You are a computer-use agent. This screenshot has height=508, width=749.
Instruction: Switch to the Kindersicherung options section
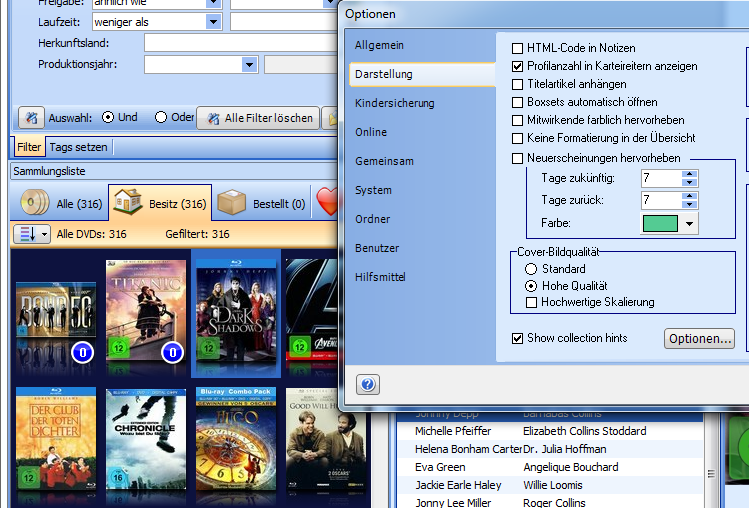[394, 103]
